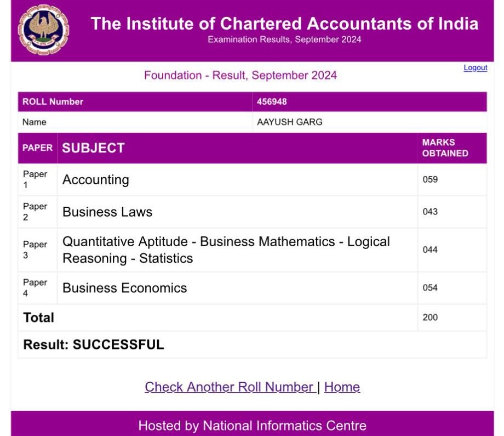This screenshot has width=504, height=436.
Task: Click the SUBJECT column header
Action: 94,148
